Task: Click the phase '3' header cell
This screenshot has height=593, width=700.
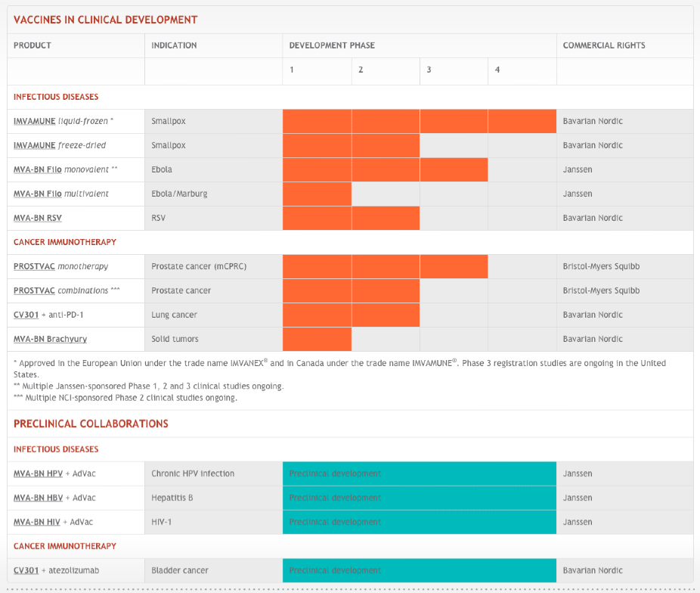Action: click(454, 70)
